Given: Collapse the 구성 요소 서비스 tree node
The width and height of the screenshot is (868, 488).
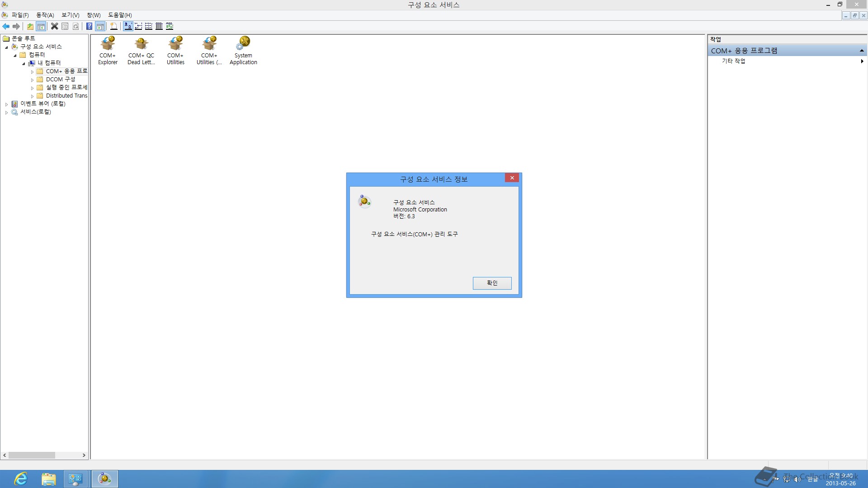Looking at the screenshot, I should click(6, 47).
